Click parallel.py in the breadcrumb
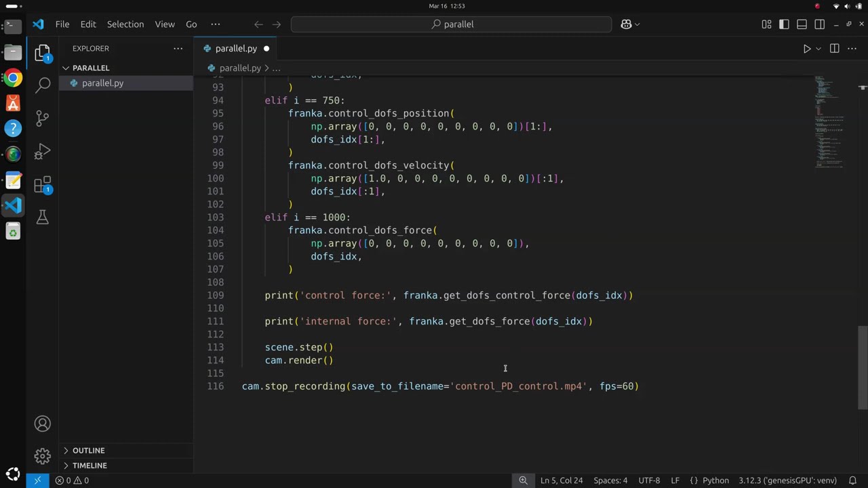The image size is (868, 488). coord(240,68)
